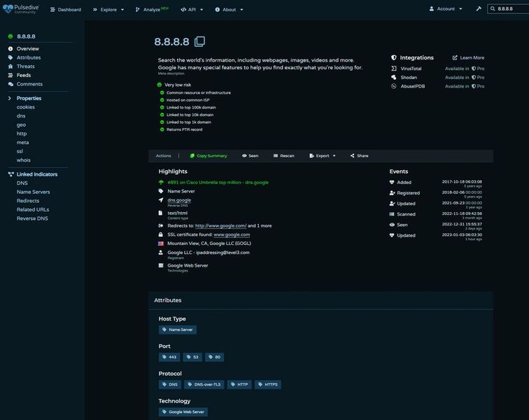The width and height of the screenshot is (529, 420).
Task: Open Name Servers linked indicators
Action: click(34, 192)
